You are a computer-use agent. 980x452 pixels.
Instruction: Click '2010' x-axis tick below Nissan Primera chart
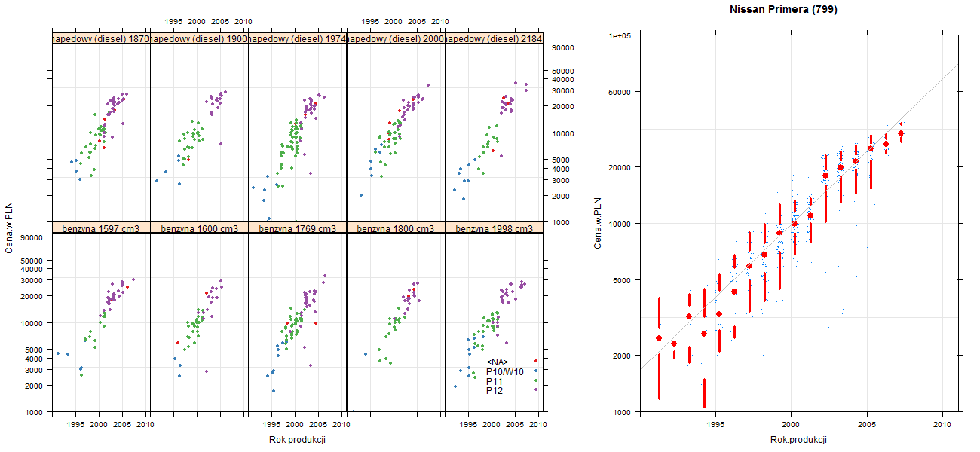(x=943, y=425)
